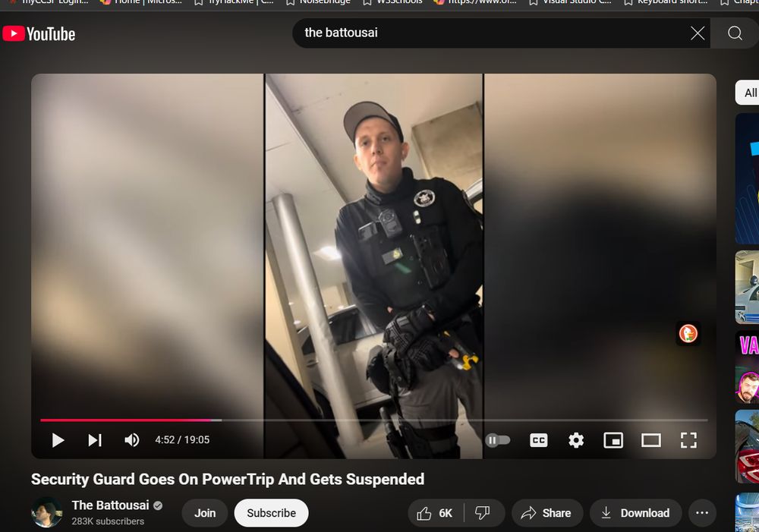Click the Next video icon
Viewport: 759px width, 532px height.
[94, 440]
